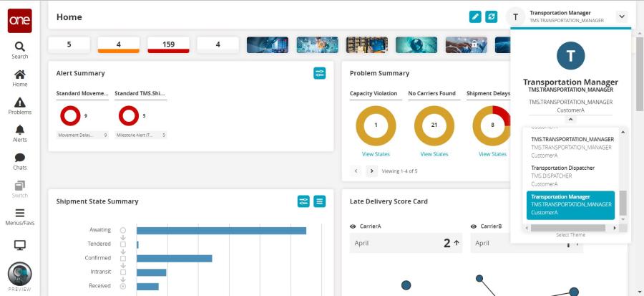Image resolution: width=644 pixels, height=296 pixels.
Task: Open the Menus/Favs hamburger icon
Action: coord(20,216)
